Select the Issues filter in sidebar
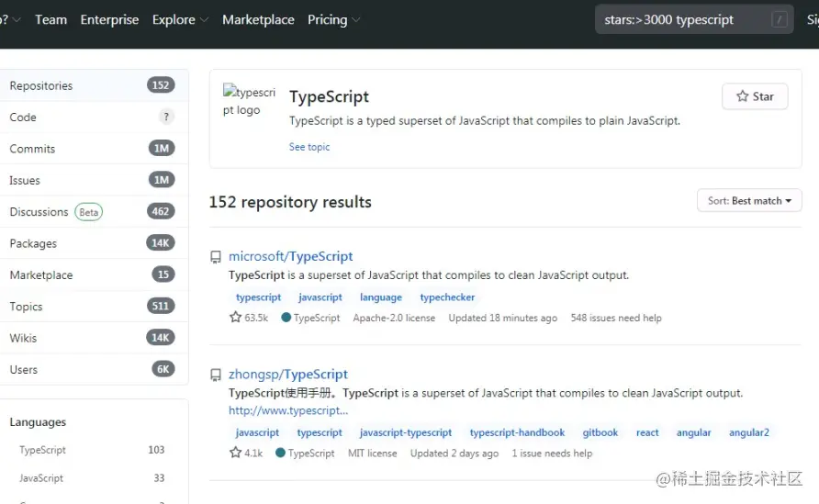Screen dimensions: 819x504 click(x=25, y=181)
